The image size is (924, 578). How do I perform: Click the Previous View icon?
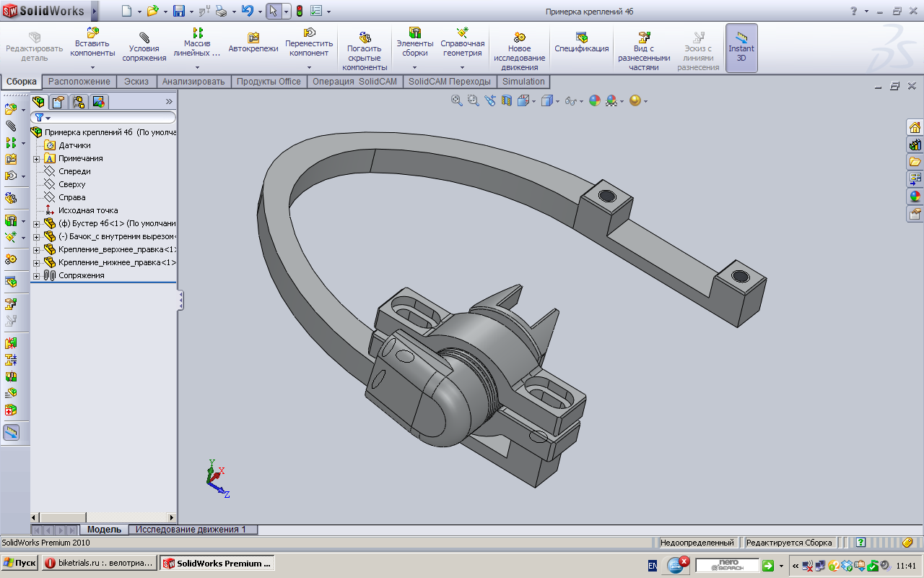tap(490, 101)
